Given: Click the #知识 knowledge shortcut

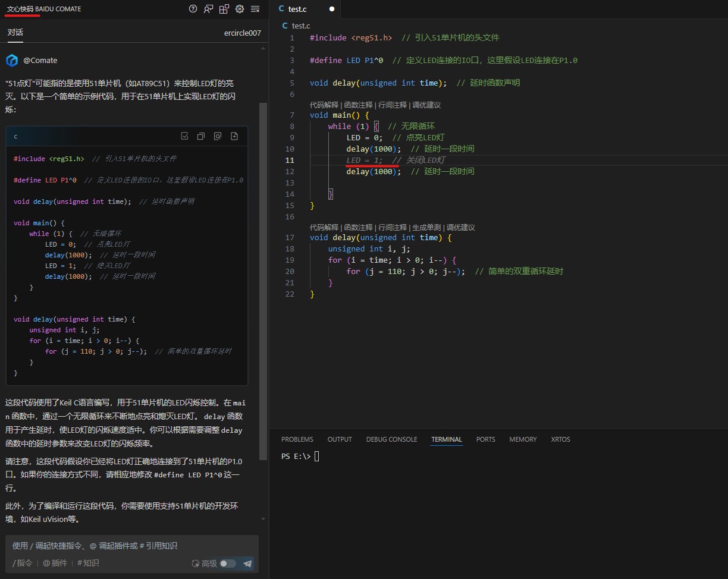Looking at the screenshot, I should click(88, 563).
